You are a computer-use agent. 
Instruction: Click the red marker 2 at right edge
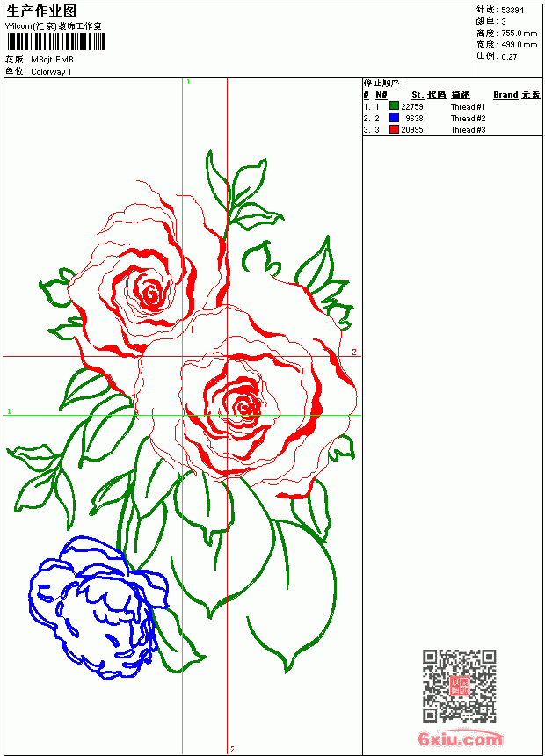pyautogui.click(x=354, y=352)
